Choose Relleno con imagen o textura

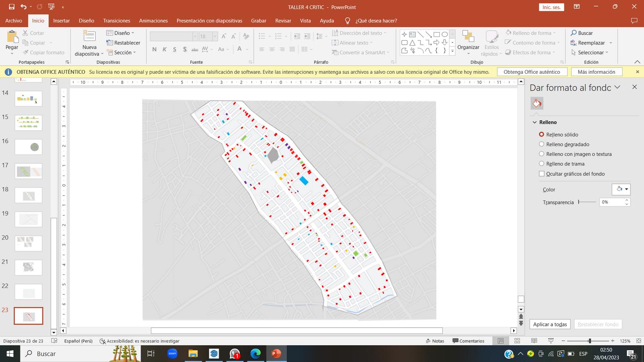tap(541, 154)
